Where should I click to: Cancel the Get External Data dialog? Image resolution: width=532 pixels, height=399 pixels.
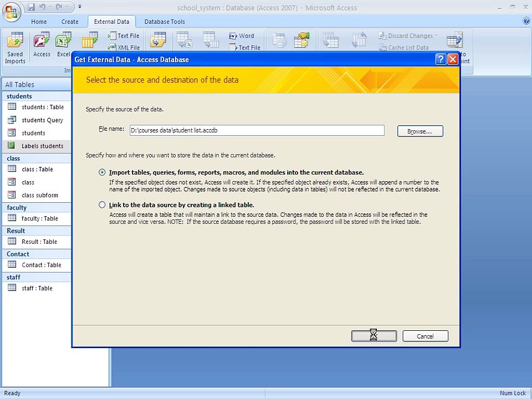(x=426, y=336)
